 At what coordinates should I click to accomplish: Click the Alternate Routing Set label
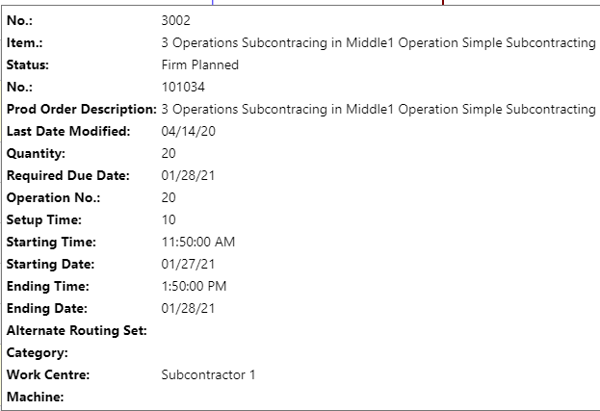(x=77, y=331)
